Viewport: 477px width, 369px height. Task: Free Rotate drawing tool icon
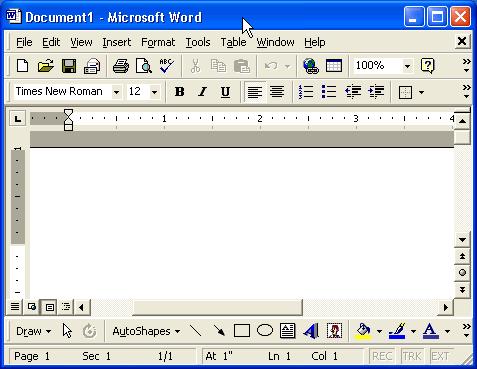[x=90, y=331]
